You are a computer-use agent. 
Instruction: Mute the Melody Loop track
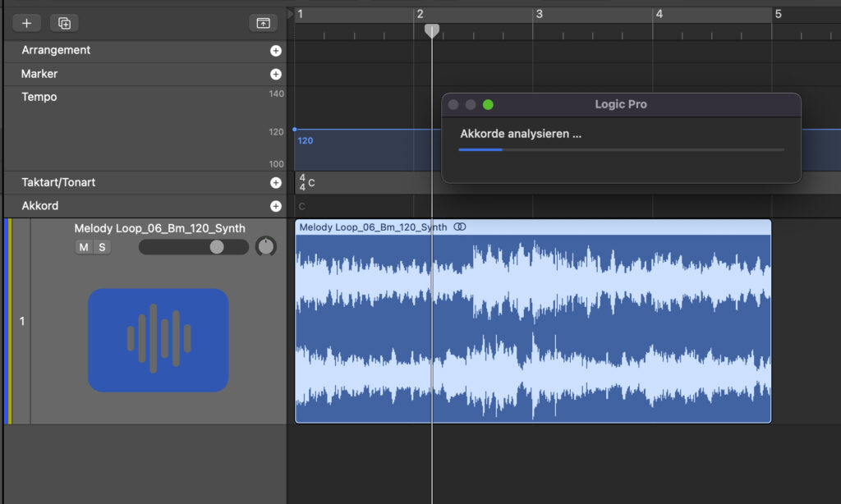coord(84,247)
